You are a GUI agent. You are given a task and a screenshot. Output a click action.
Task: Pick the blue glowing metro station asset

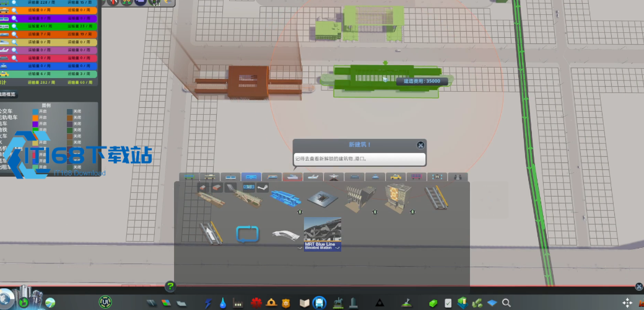pyautogui.click(x=285, y=198)
